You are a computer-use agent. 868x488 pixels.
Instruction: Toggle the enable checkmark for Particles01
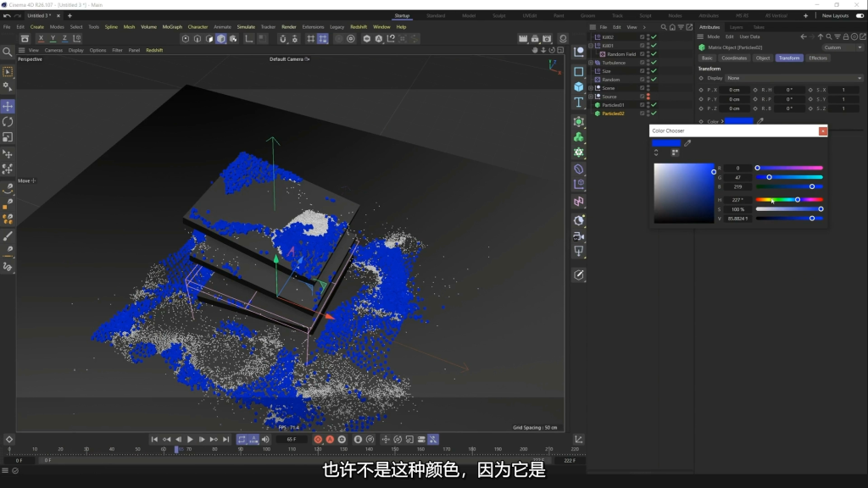click(x=654, y=105)
